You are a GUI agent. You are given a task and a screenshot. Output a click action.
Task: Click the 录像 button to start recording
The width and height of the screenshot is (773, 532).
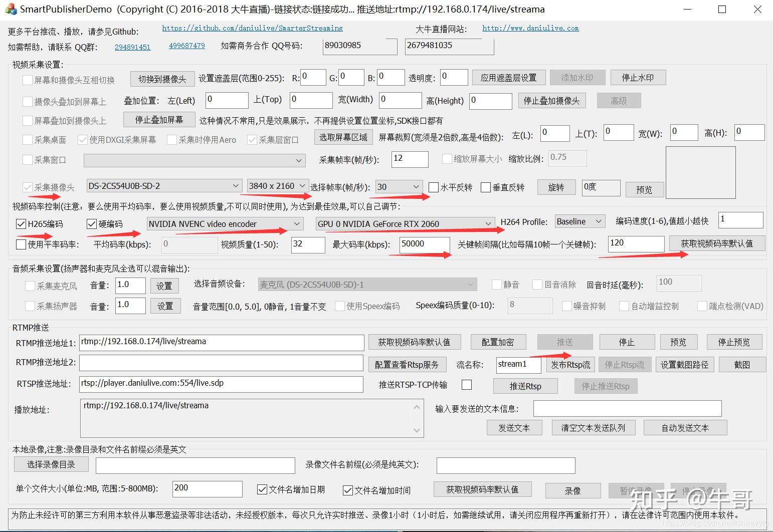pos(573,491)
